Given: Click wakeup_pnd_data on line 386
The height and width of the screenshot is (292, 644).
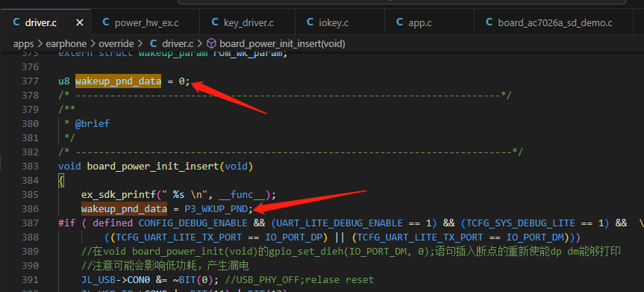Looking at the screenshot, I should tap(124, 209).
